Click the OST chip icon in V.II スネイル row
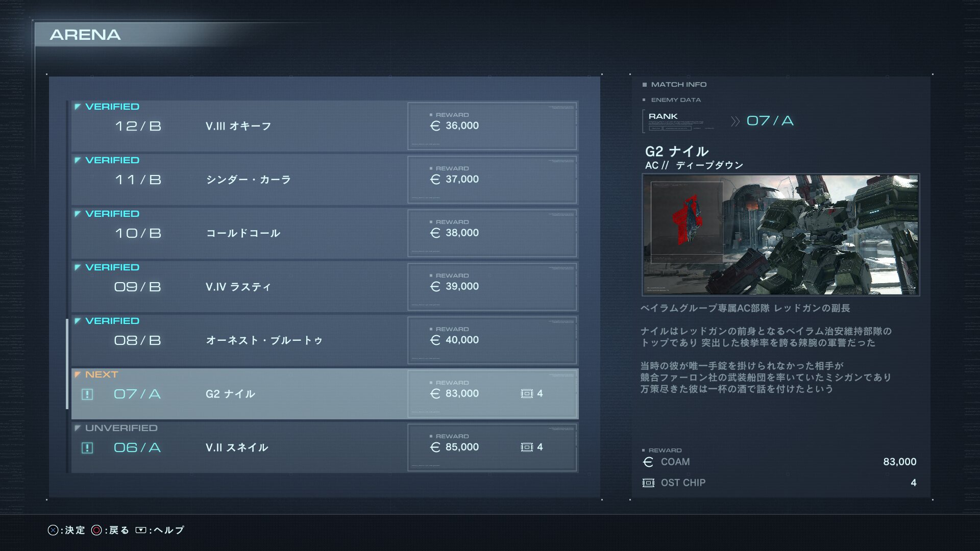The height and width of the screenshot is (551, 980). [527, 447]
